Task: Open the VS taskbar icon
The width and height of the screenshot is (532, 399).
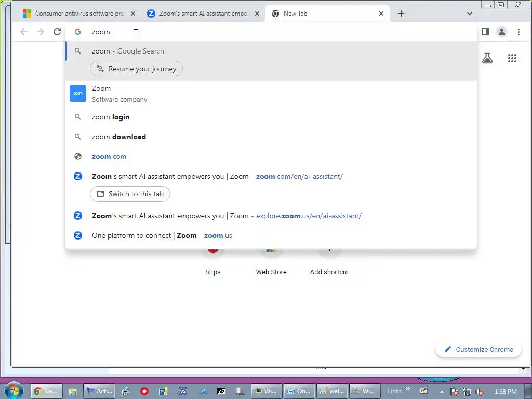Action: tap(183, 391)
